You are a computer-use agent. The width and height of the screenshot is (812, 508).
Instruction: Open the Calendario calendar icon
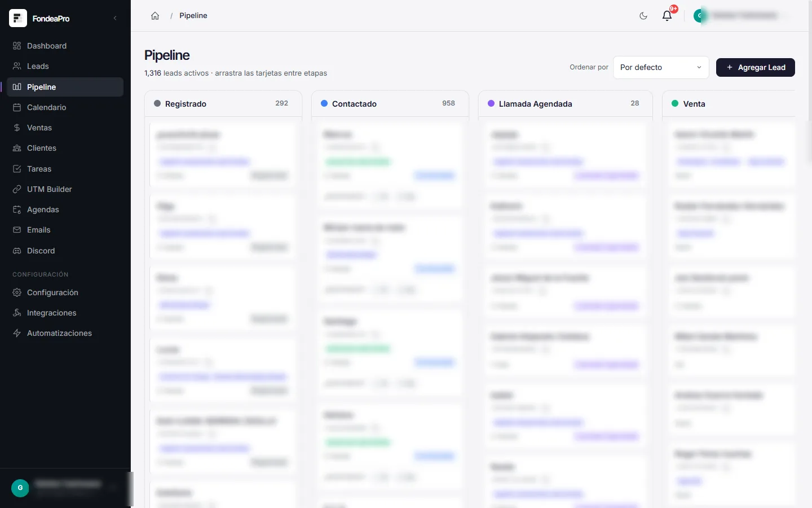pos(17,107)
